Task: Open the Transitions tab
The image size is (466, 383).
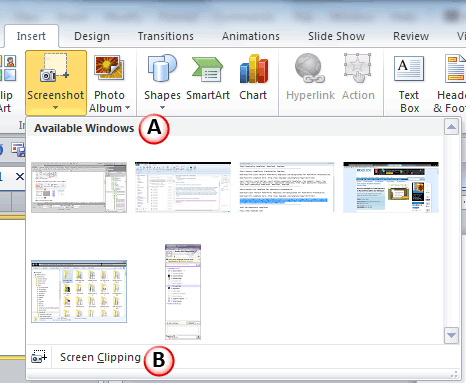Action: (166, 36)
